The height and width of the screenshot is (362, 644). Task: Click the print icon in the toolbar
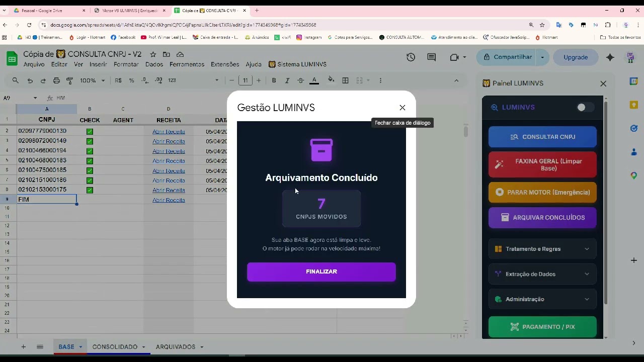tap(56, 80)
